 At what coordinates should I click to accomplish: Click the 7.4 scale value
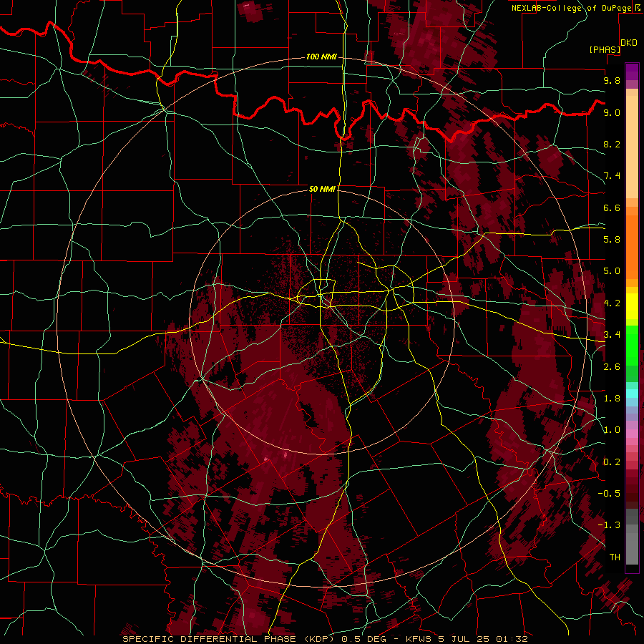612,176
